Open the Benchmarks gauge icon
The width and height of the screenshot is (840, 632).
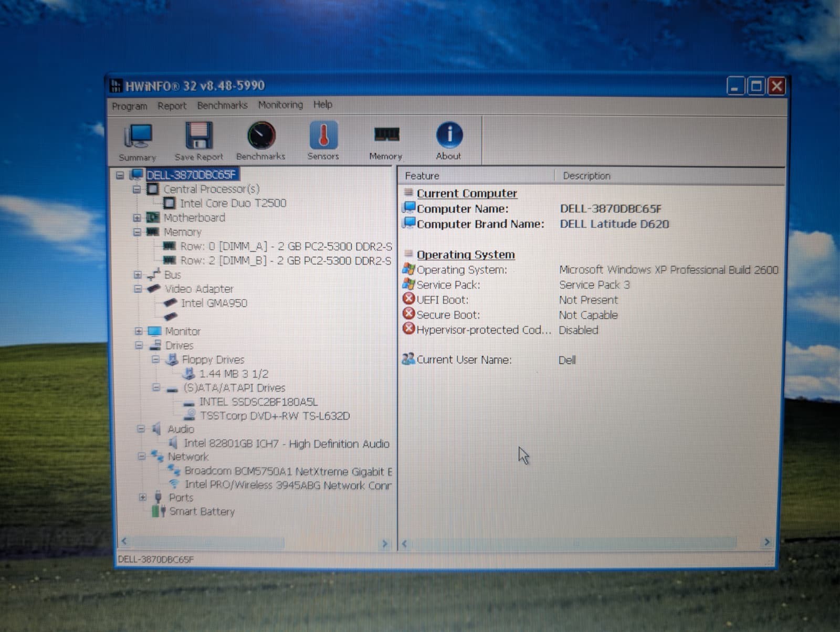coord(261,135)
